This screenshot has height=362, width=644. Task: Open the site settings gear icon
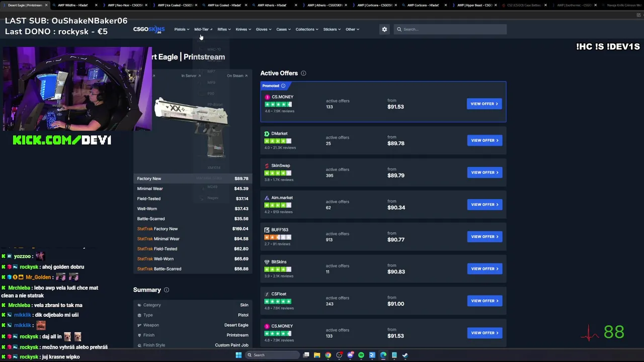tap(384, 29)
